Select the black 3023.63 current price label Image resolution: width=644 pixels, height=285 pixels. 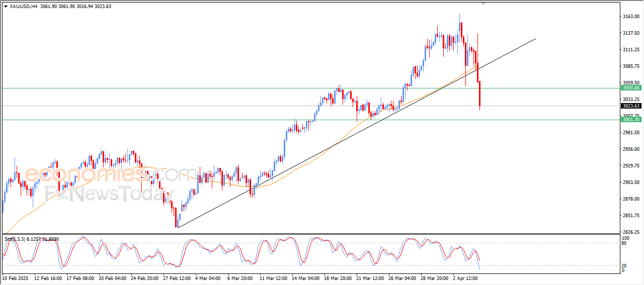(x=631, y=106)
